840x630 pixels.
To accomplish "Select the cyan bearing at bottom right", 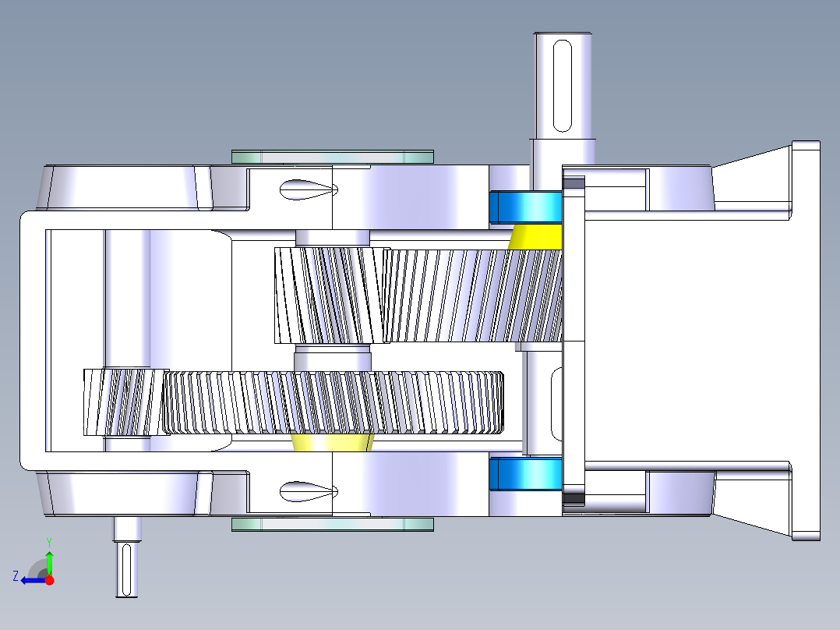I will (526, 474).
